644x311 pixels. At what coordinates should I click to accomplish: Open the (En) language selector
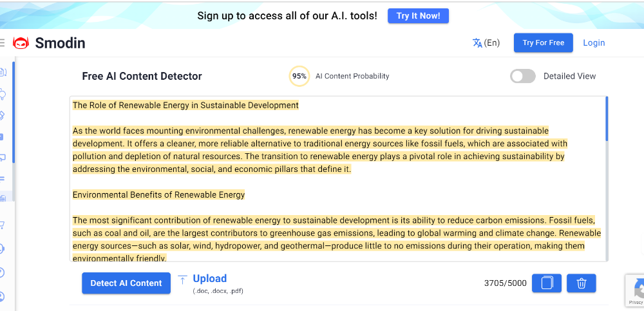[492, 43]
